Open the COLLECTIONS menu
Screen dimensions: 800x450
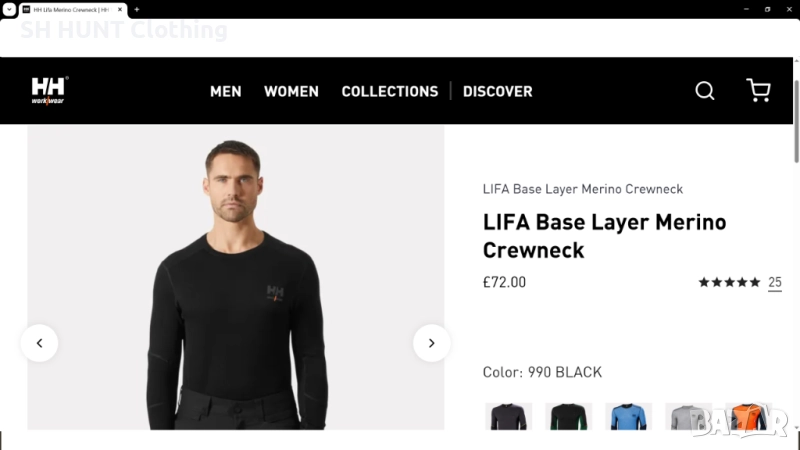pos(390,91)
